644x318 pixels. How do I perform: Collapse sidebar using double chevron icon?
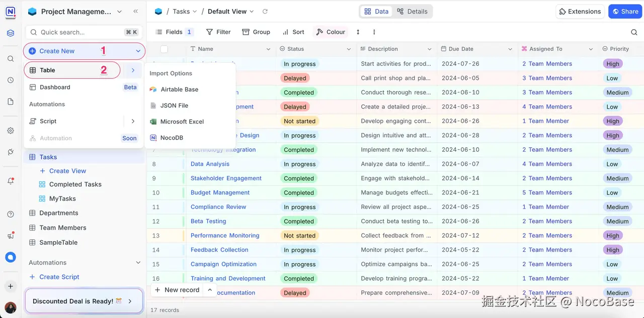click(x=135, y=12)
